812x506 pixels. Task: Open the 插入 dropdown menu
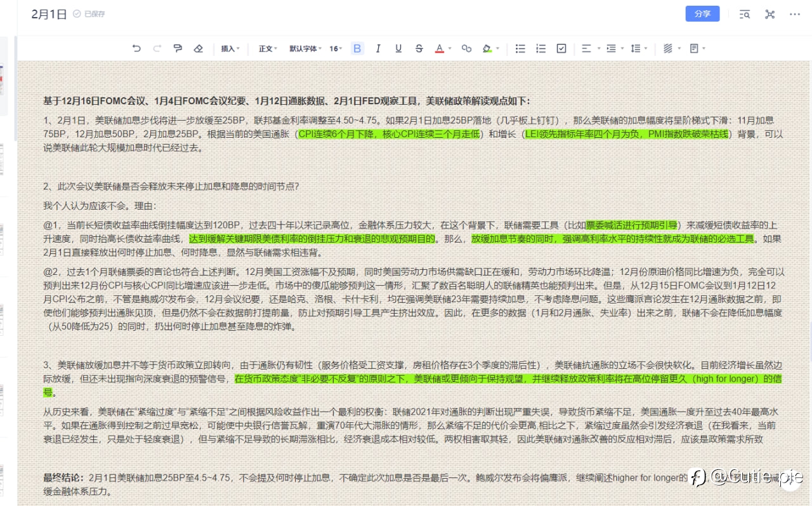pyautogui.click(x=230, y=48)
